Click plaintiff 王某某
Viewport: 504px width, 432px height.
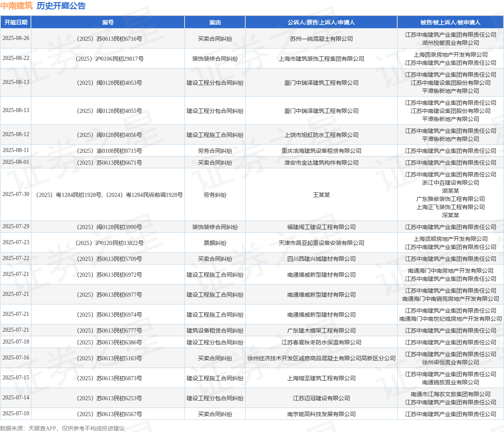(321, 195)
